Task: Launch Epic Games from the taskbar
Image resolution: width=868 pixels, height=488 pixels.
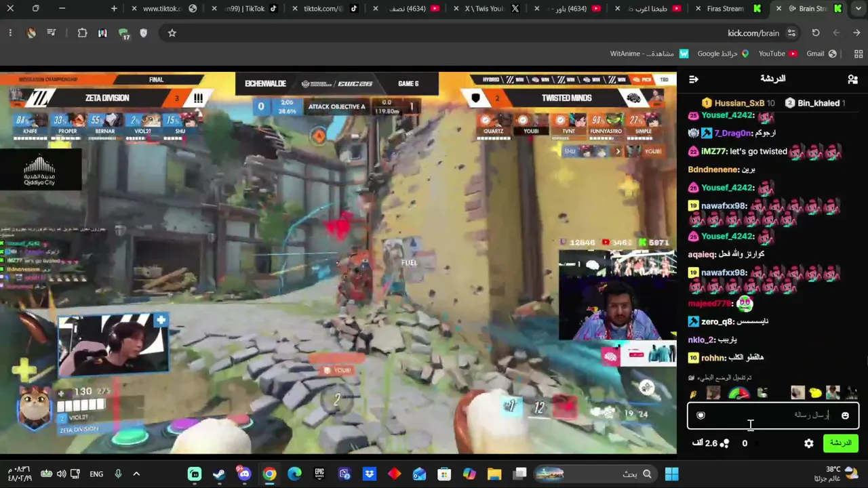Action: coord(319,474)
